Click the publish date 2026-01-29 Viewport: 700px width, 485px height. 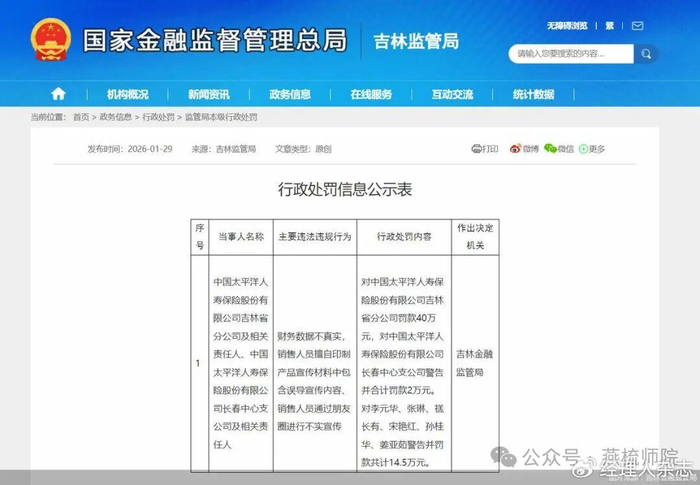[x=150, y=149]
